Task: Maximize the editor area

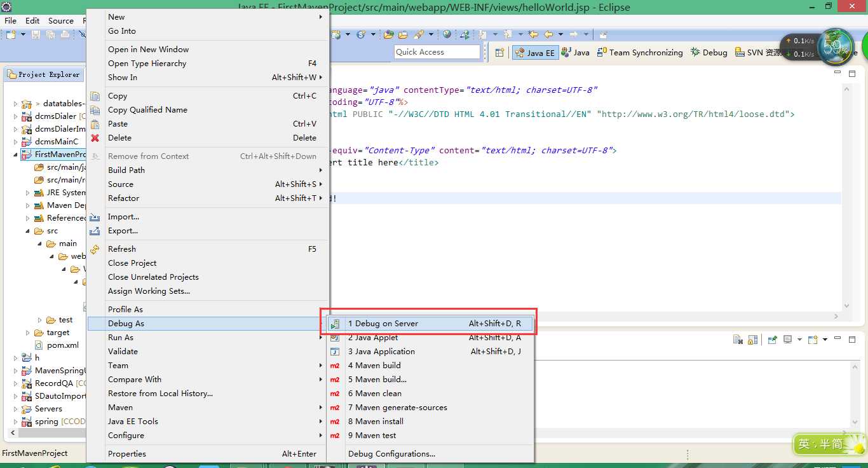Action: pyautogui.click(x=853, y=72)
